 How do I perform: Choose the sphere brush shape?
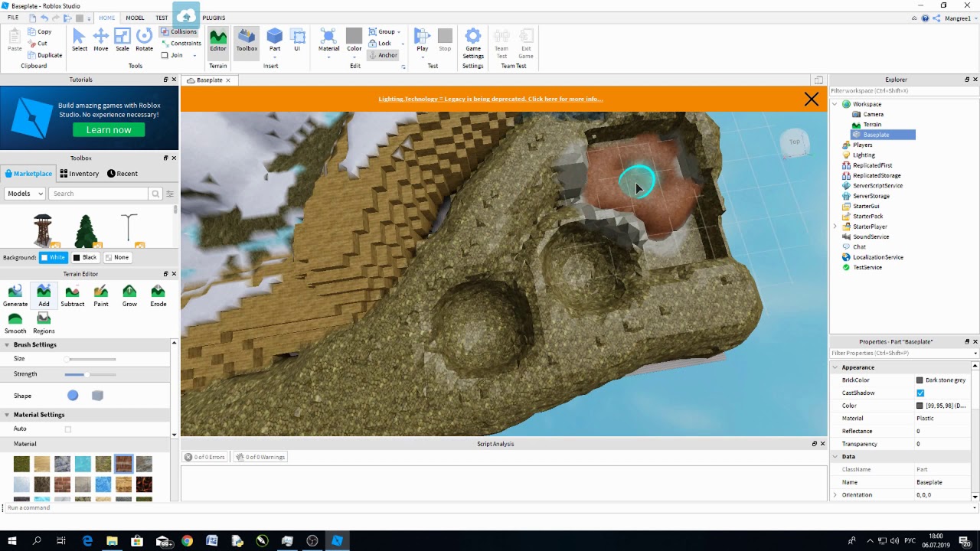[x=73, y=396]
